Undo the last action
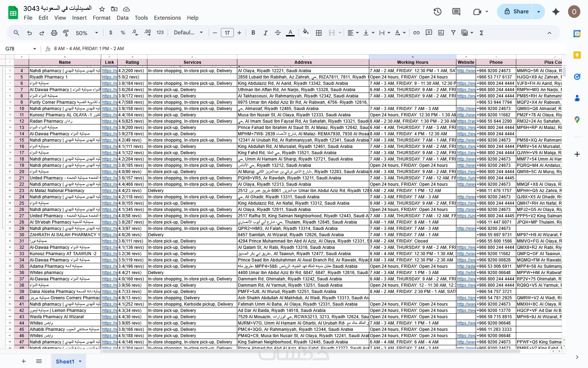 click(29, 33)
